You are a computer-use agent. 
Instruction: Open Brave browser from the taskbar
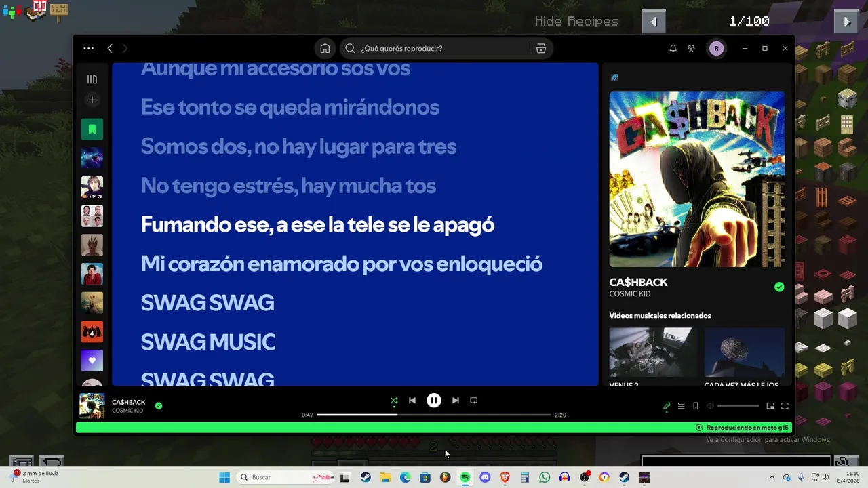(x=505, y=477)
